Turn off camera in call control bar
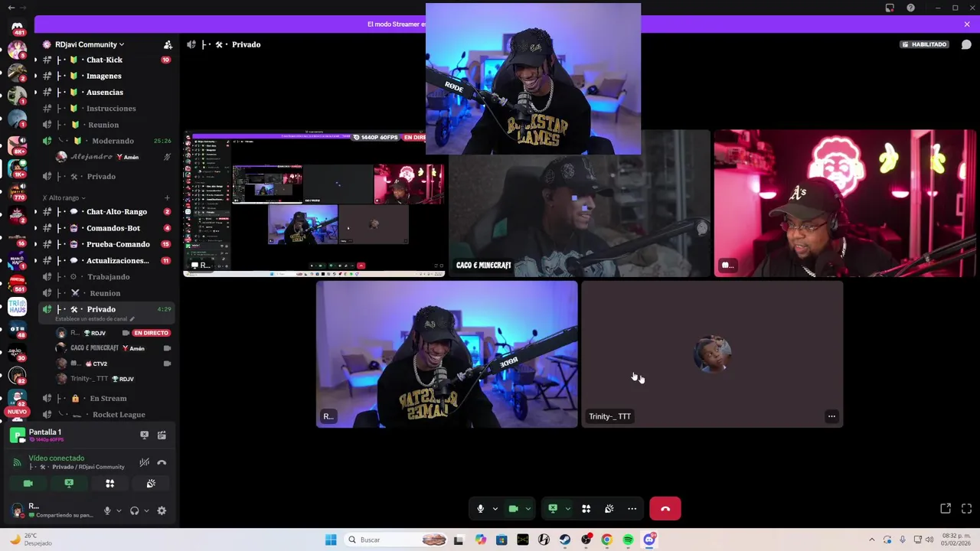Screen dimensions: 980x551 pos(513,509)
